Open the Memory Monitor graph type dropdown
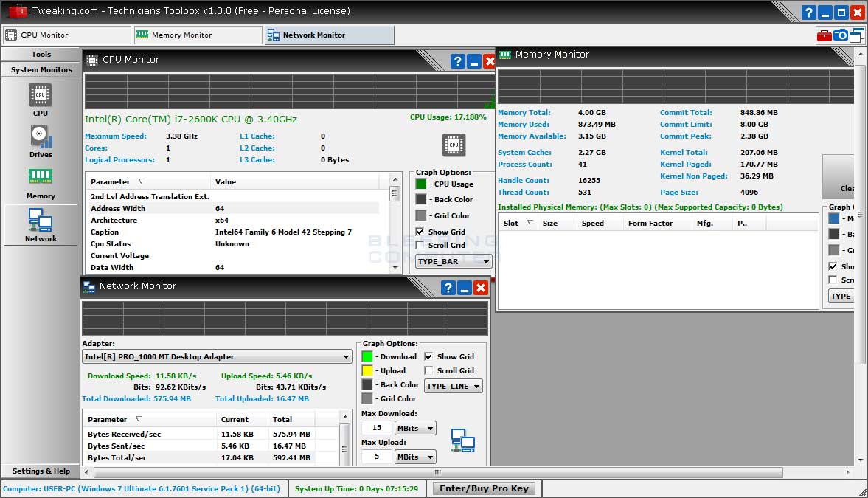Image resolution: width=868 pixels, height=498 pixels. click(x=841, y=297)
